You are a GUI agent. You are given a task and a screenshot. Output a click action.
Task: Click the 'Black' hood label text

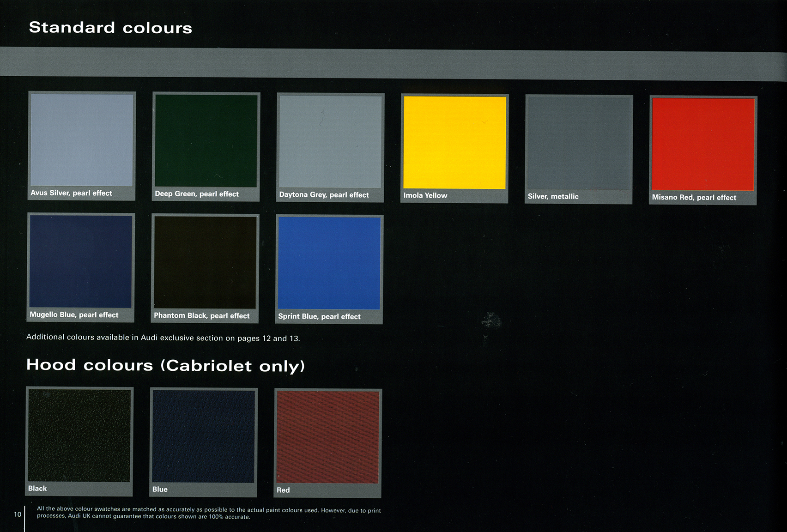click(37, 489)
